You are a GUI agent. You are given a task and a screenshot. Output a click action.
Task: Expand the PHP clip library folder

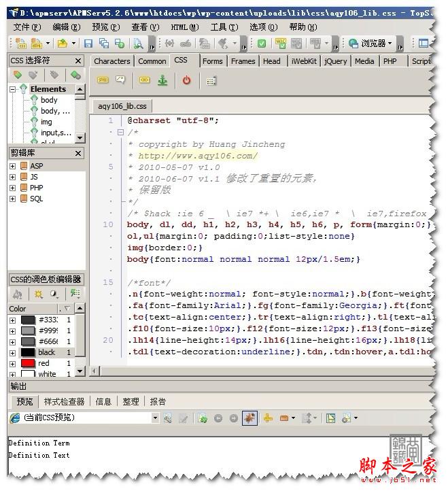click(x=12, y=188)
